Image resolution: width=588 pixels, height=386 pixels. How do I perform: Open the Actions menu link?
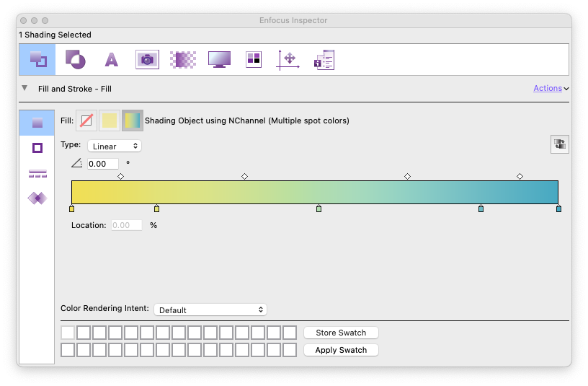coord(551,88)
